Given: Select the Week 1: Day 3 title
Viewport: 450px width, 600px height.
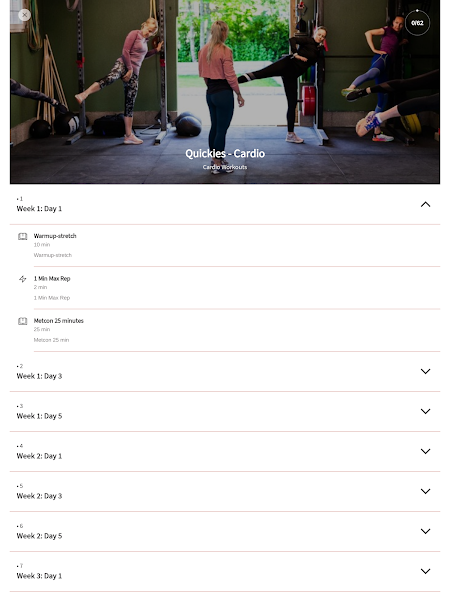Looking at the screenshot, I should pos(39,376).
